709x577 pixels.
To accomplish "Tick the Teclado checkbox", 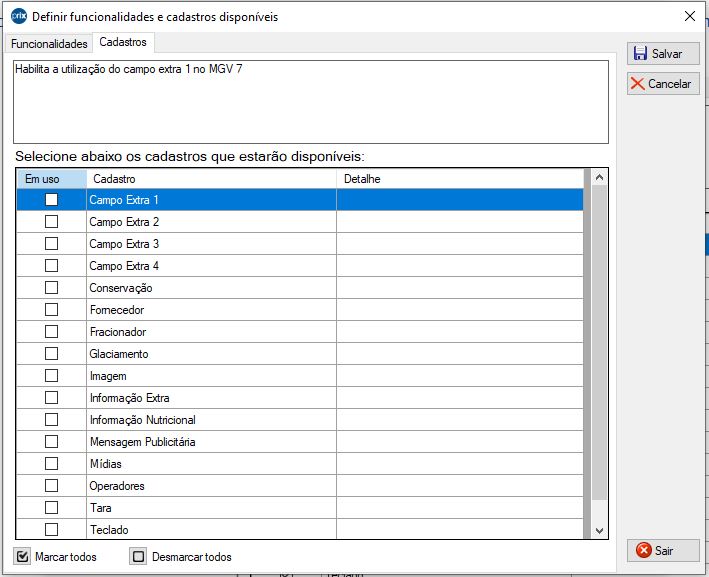I will [51, 530].
